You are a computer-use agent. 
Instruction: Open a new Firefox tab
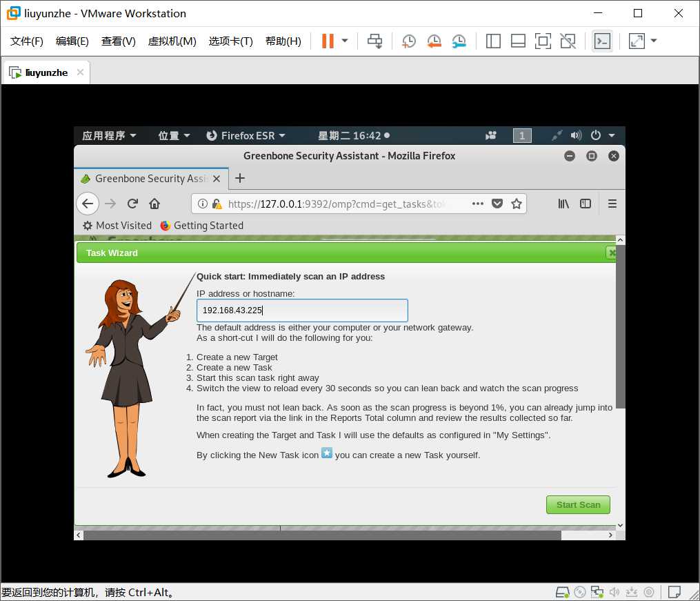(x=240, y=178)
